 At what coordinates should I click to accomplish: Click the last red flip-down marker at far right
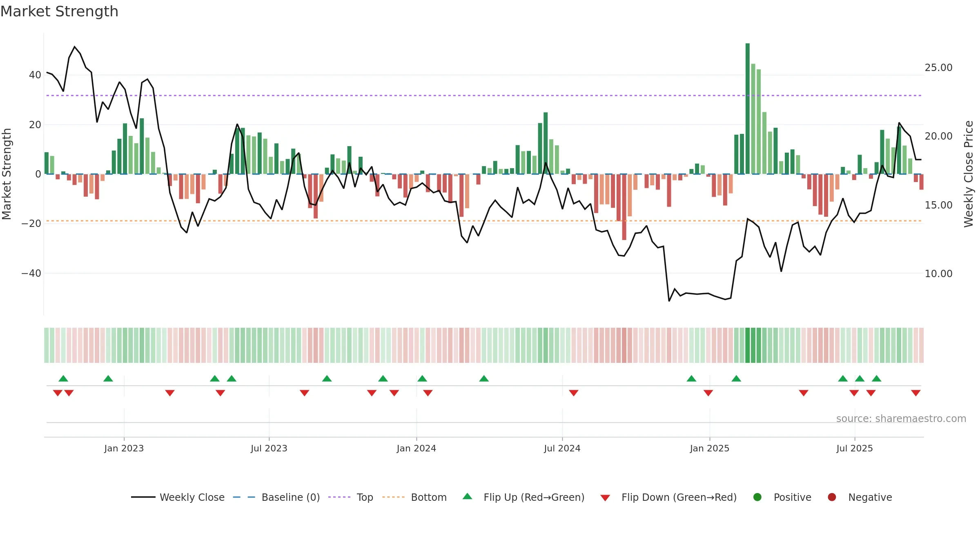click(x=915, y=393)
